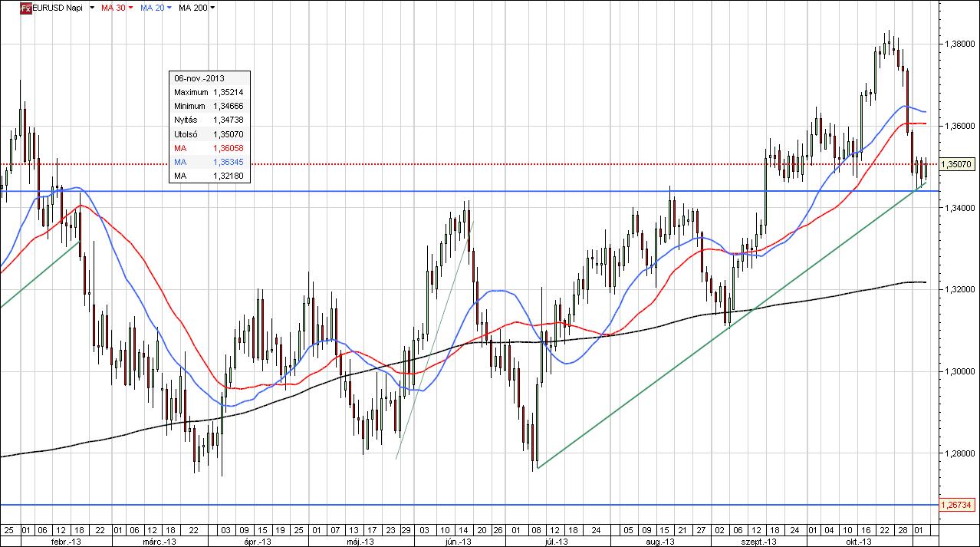Click the okt.-13 month label
Image resolution: width=980 pixels, height=547 pixels.
pyautogui.click(x=857, y=542)
